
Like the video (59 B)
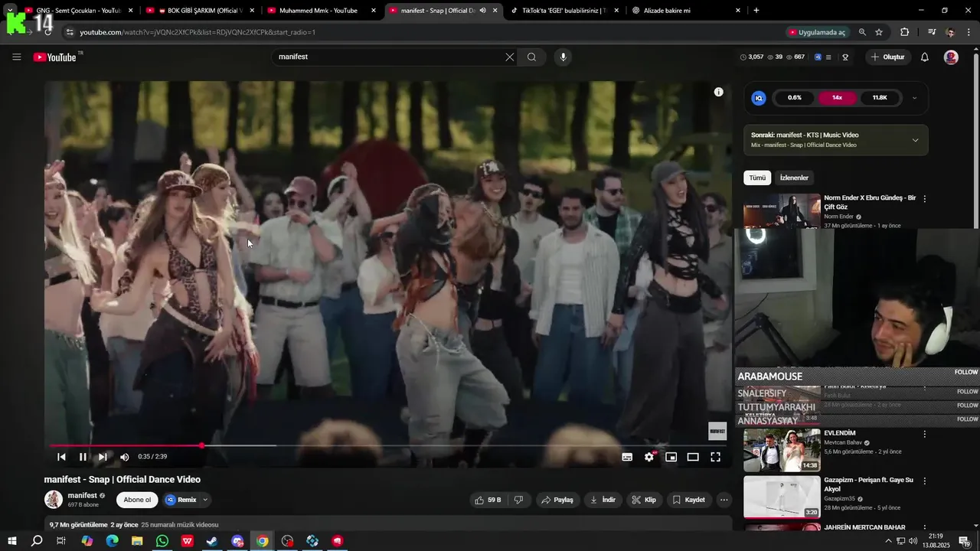tap(487, 500)
